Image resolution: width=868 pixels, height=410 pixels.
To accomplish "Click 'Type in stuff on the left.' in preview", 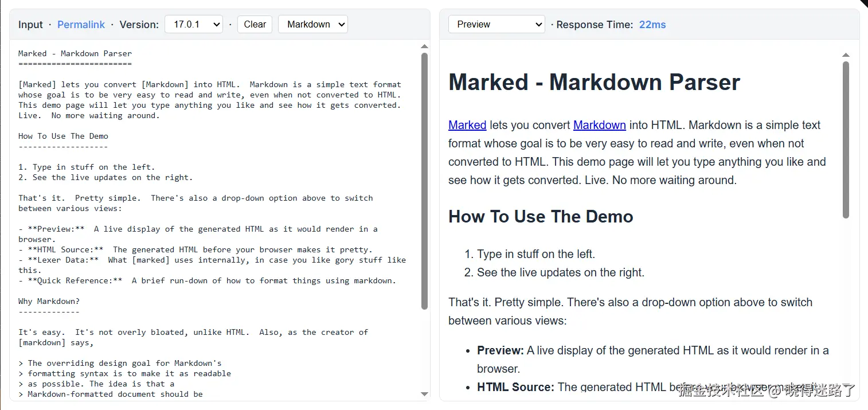I will [536, 254].
